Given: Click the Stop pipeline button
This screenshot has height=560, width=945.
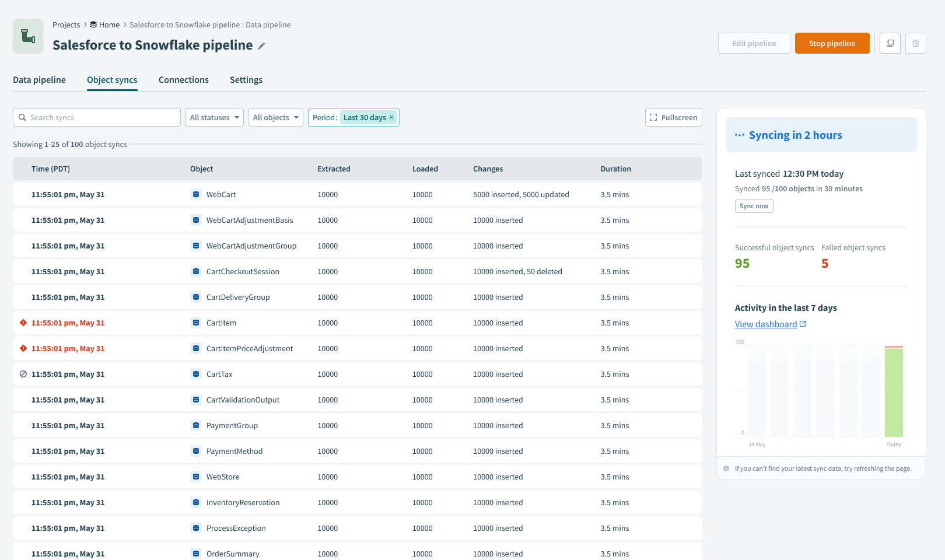Looking at the screenshot, I should 832,43.
